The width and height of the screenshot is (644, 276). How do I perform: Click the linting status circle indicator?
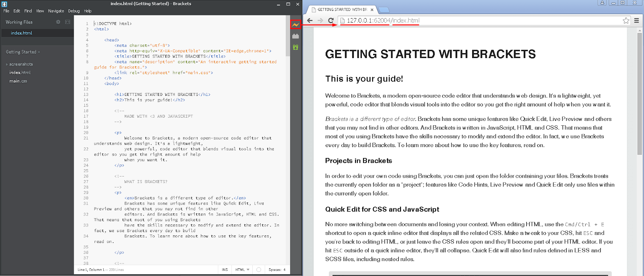click(x=258, y=270)
